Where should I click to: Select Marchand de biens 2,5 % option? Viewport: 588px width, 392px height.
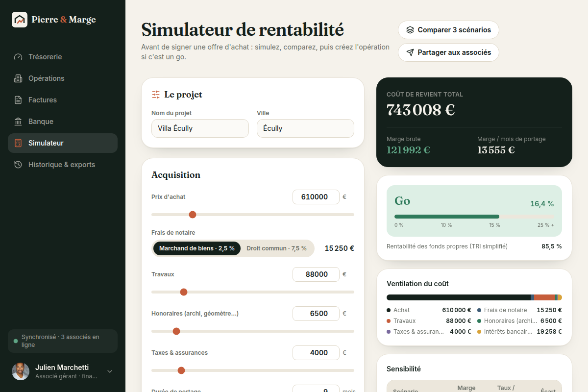pos(197,248)
